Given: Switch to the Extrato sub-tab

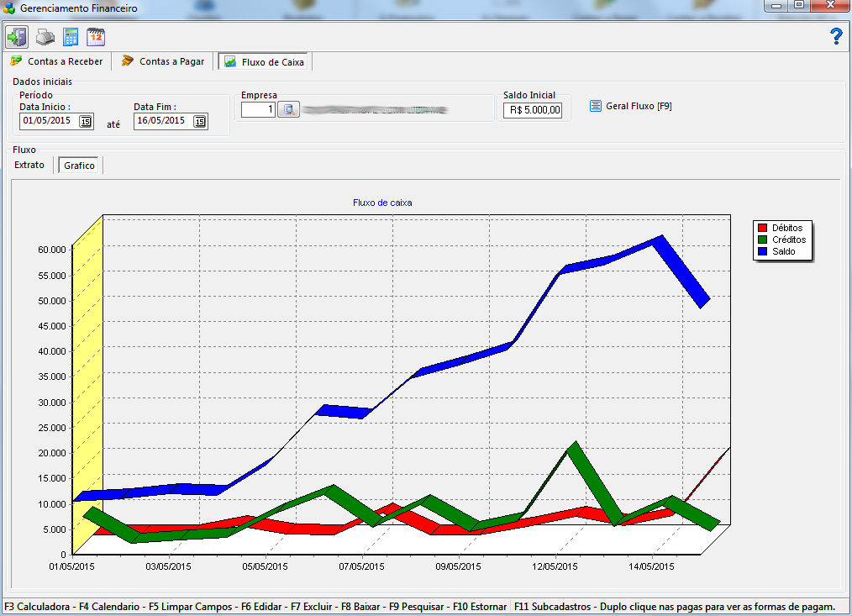Looking at the screenshot, I should point(30,165).
